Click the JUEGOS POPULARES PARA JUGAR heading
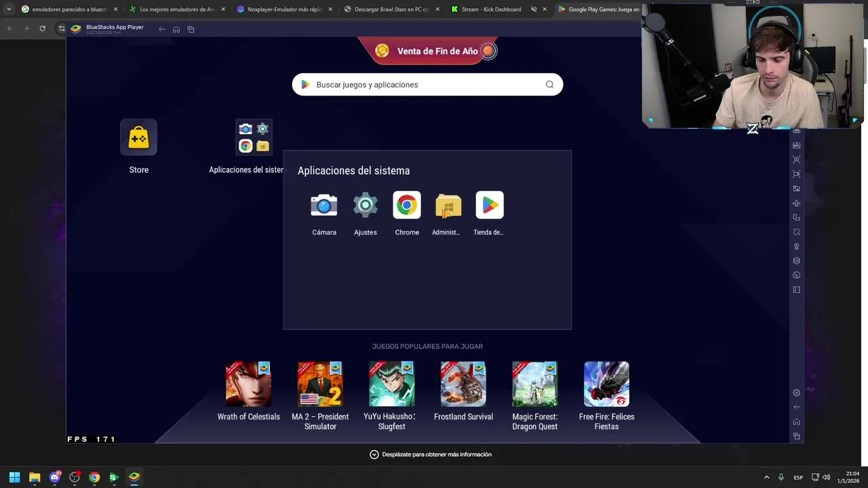868x488 pixels. click(427, 346)
